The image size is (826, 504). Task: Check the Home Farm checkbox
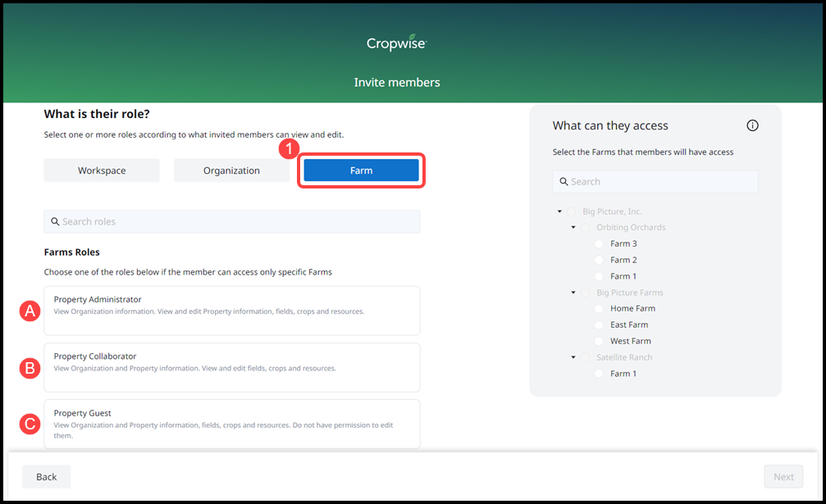click(599, 309)
